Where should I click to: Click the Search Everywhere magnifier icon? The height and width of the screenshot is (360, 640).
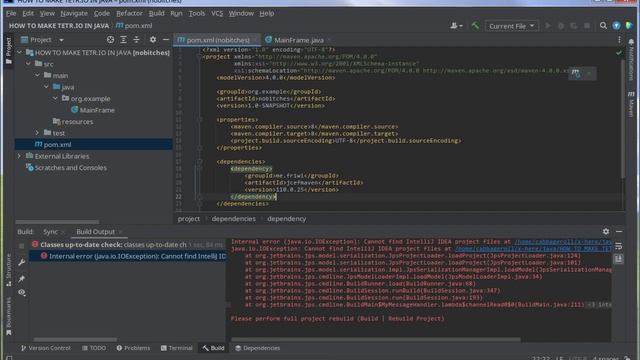point(603,26)
